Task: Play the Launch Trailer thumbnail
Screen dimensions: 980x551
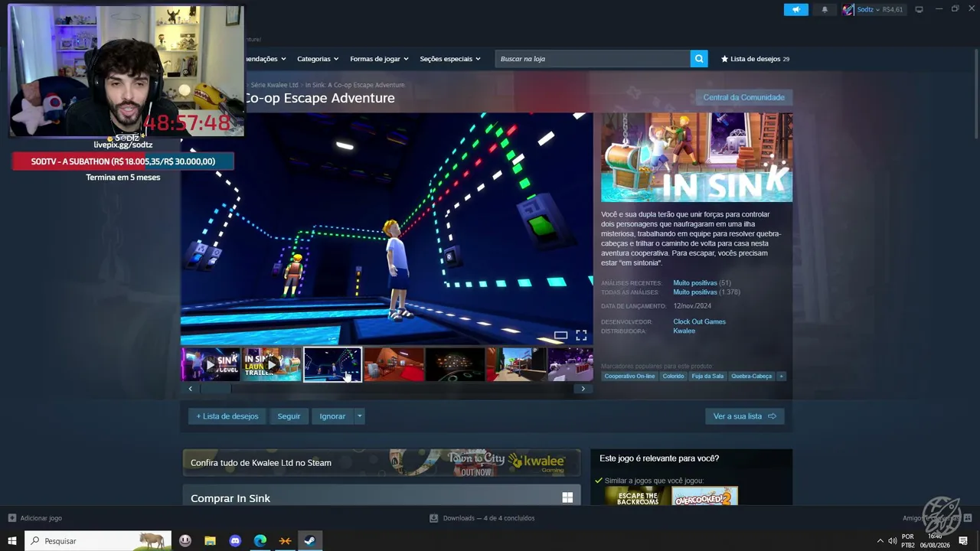Action: (x=272, y=364)
